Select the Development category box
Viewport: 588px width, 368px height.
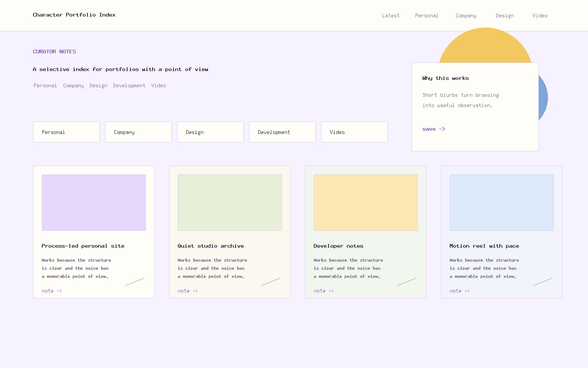coord(282,132)
